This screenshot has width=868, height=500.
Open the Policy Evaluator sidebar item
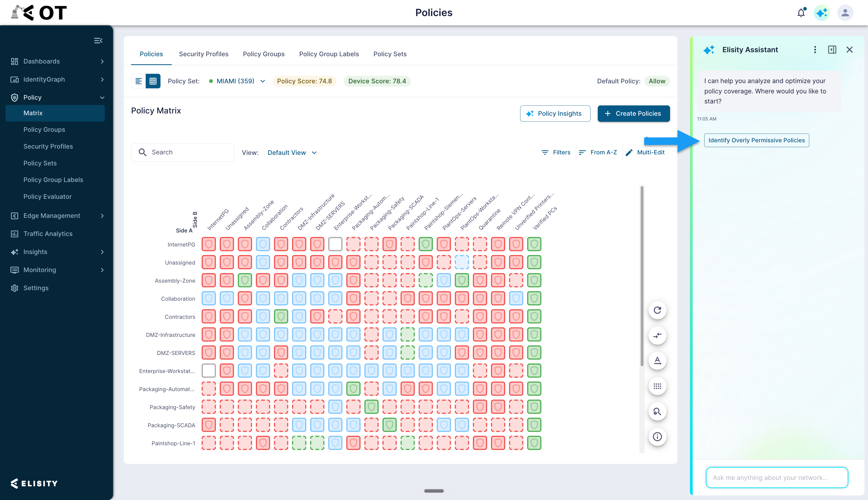pos(47,197)
